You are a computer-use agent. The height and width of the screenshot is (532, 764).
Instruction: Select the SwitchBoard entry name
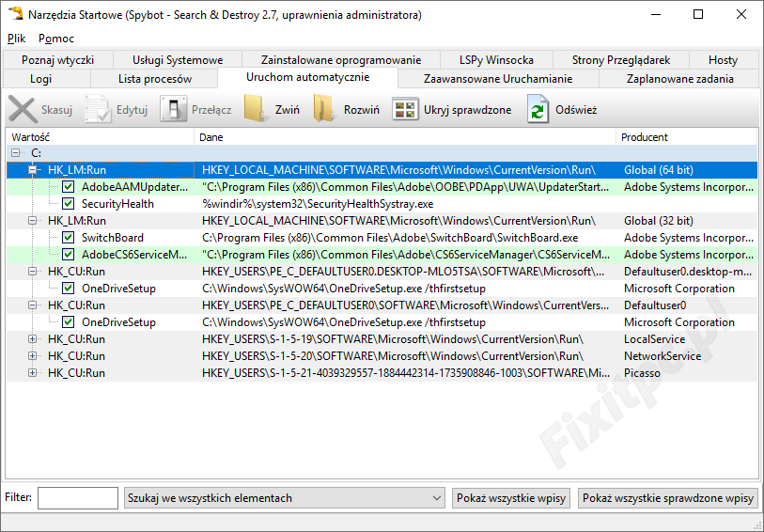click(x=113, y=238)
